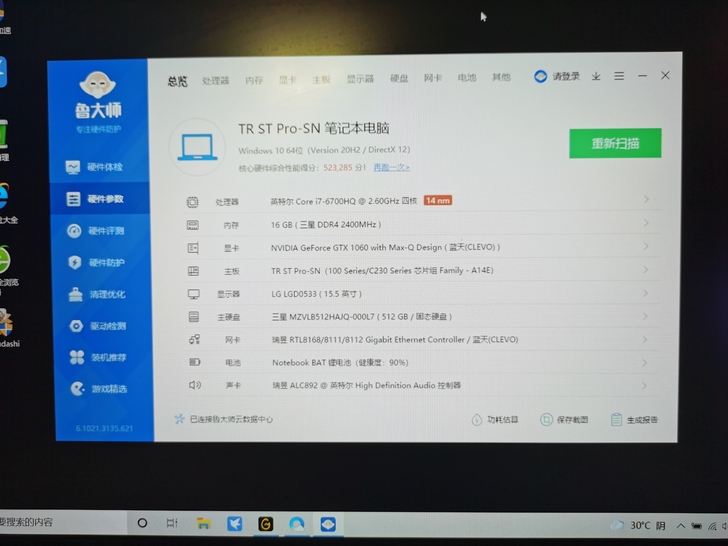Click the 14 nm badge
Image resolution: width=728 pixels, height=546 pixels.
click(x=438, y=201)
